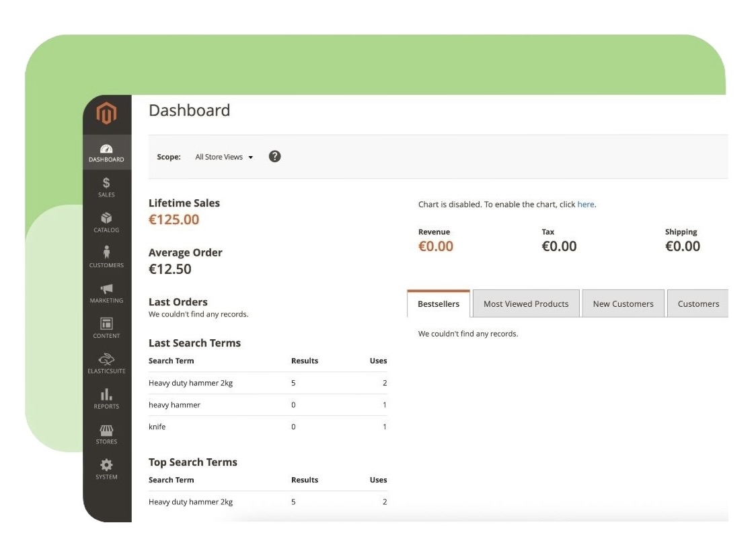This screenshot has height=535, width=756.
Task: Open the Customers tab in the dashboard
Action: [698, 304]
